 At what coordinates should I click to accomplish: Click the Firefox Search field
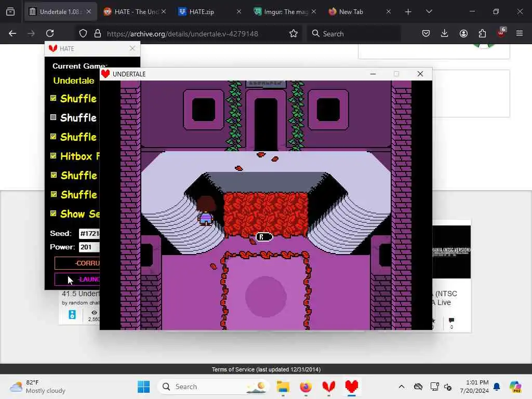point(354,34)
